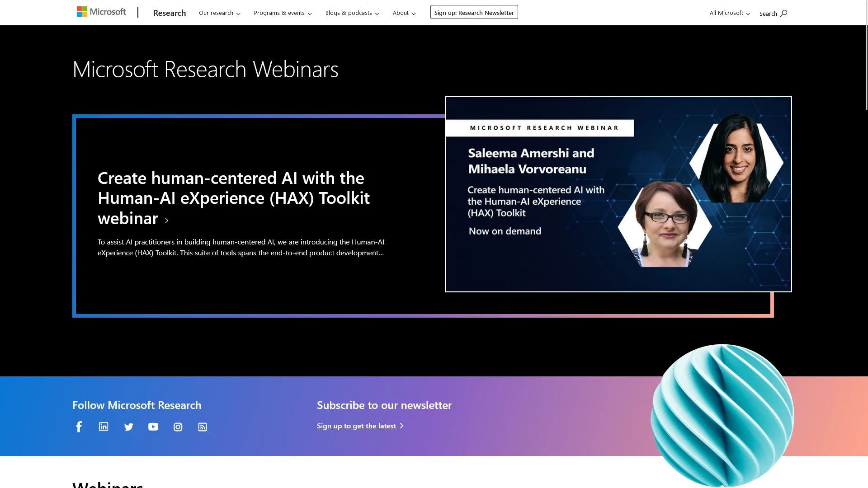Open the LinkedIn page via its icon

tap(104, 427)
